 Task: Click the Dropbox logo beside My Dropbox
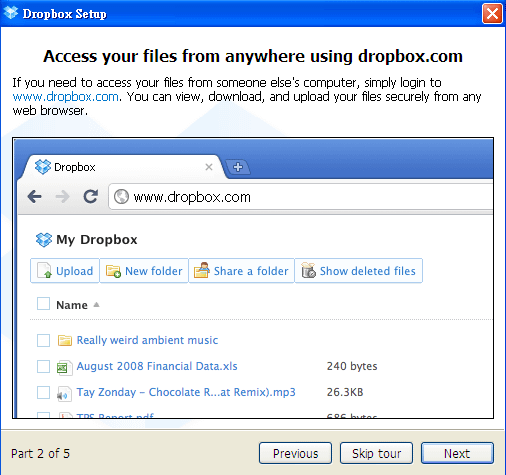[x=44, y=240]
